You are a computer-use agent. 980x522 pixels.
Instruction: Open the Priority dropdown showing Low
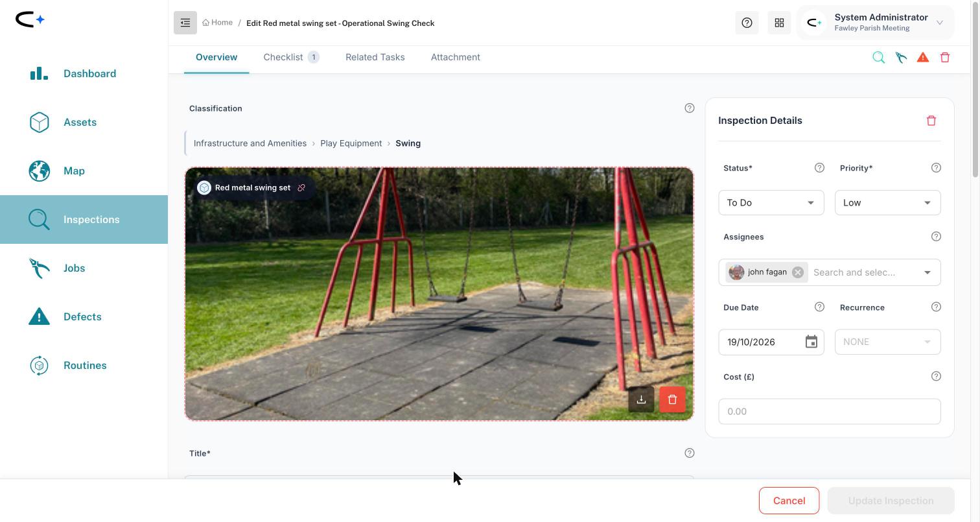pos(888,203)
